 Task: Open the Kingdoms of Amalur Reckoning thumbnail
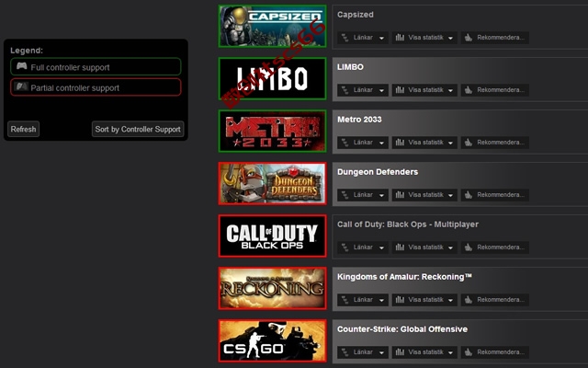pyautogui.click(x=272, y=288)
